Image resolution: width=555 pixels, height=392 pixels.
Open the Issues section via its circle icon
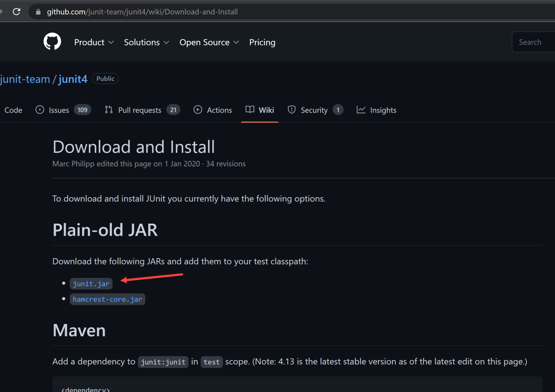pos(39,110)
